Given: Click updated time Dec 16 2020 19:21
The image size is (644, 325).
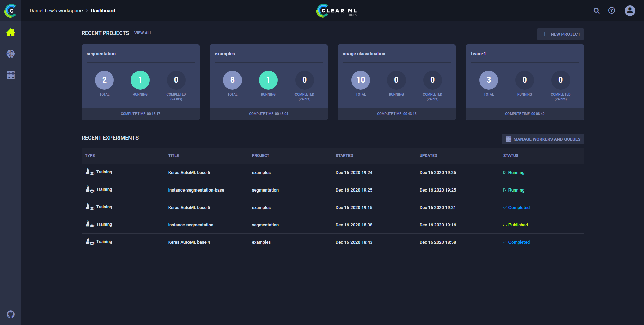Looking at the screenshot, I should click(x=438, y=208).
